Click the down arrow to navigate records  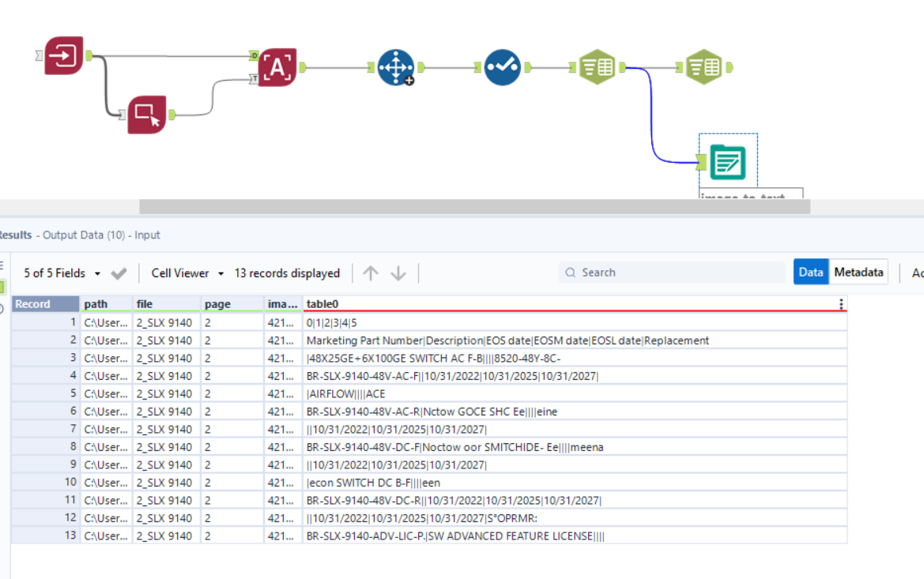398,273
